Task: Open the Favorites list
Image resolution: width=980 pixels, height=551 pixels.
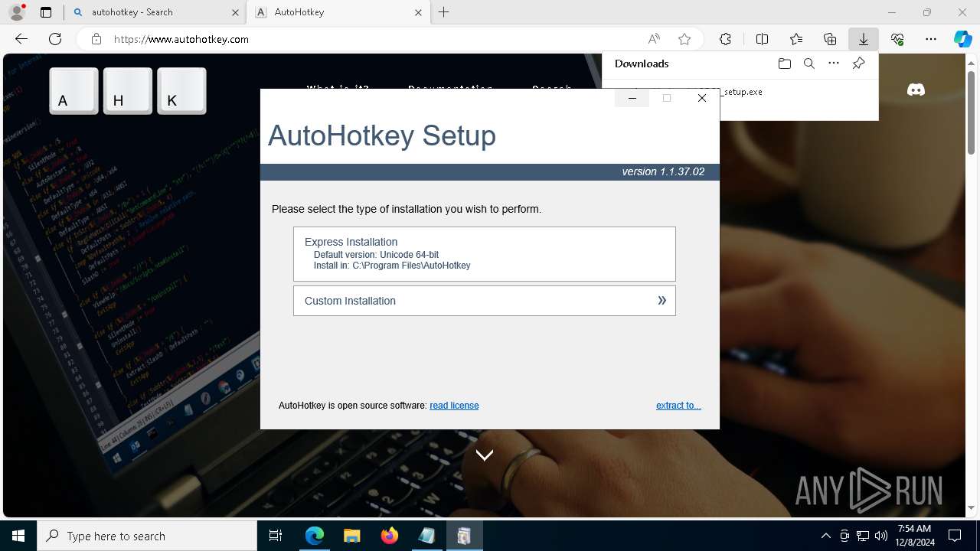Action: tap(796, 39)
